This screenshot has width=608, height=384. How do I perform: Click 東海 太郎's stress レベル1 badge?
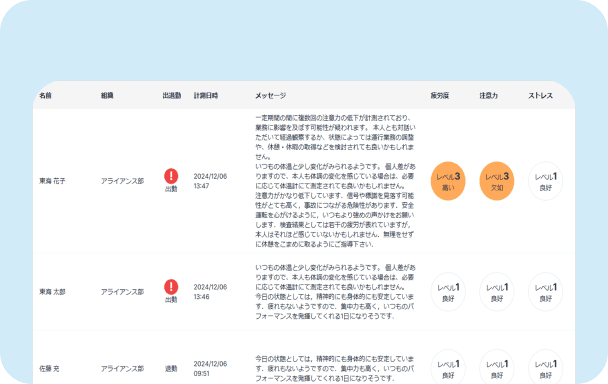(x=546, y=292)
